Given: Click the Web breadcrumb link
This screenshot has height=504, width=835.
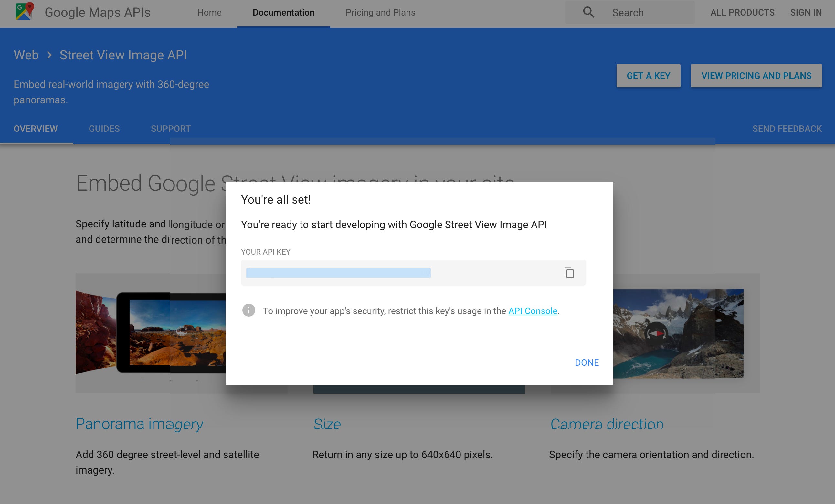Looking at the screenshot, I should 26,55.
